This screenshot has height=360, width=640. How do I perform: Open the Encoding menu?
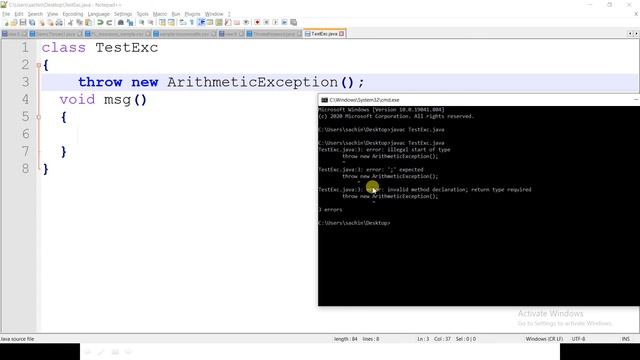point(73,14)
